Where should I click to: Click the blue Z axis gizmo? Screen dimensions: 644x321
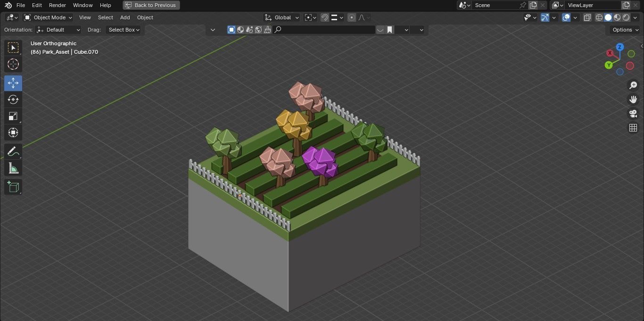[620, 47]
